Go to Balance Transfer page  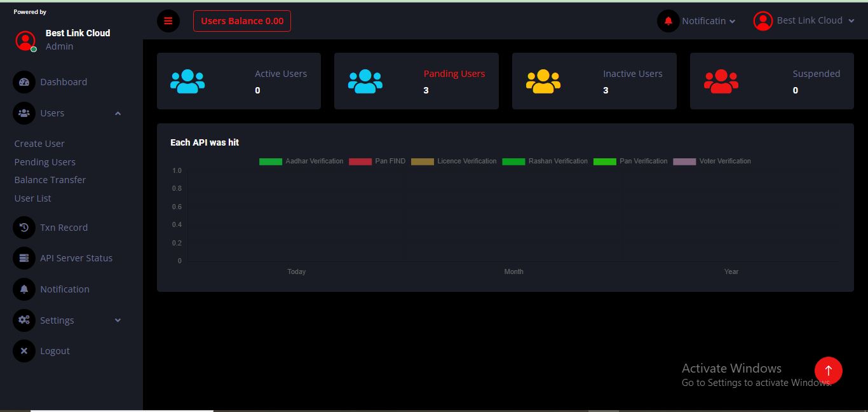(x=50, y=180)
